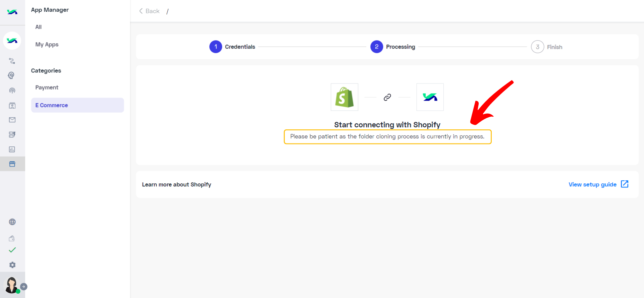Click the Shopify logo tile

tap(344, 97)
